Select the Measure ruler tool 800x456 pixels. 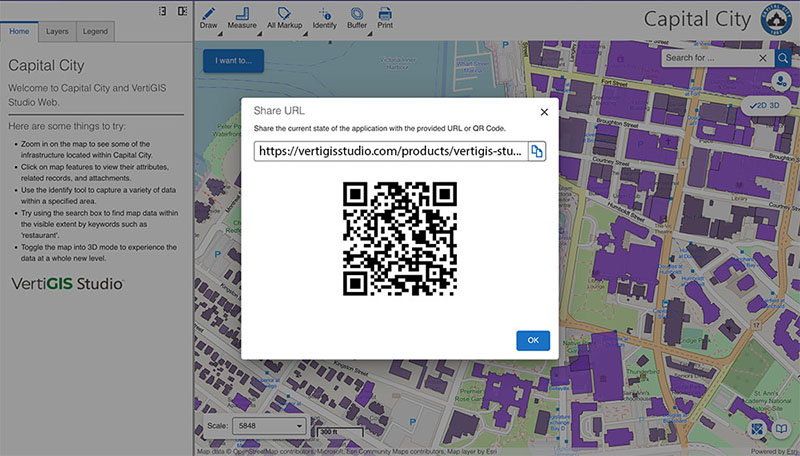coord(242,18)
